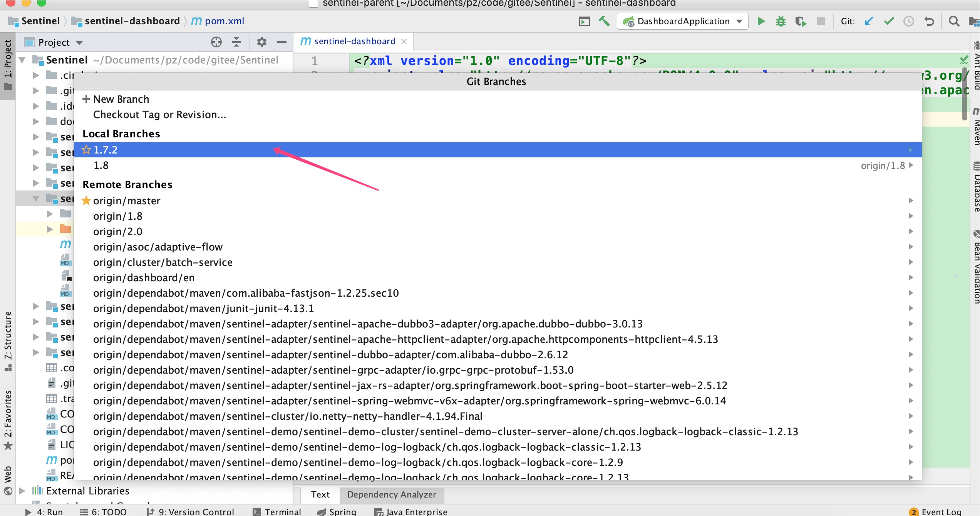Screen dimensions: 980x516
Task: Switch to the Text editor tab
Action: click(320, 494)
